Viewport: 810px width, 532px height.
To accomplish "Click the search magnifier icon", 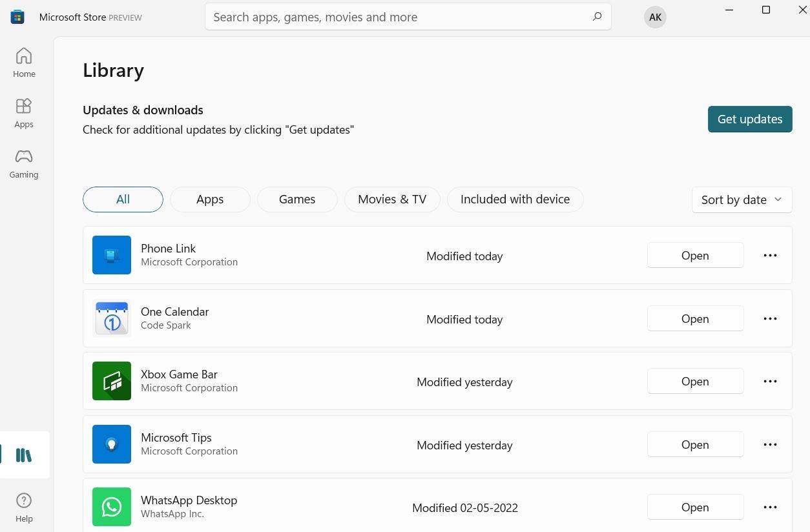I will [x=597, y=17].
